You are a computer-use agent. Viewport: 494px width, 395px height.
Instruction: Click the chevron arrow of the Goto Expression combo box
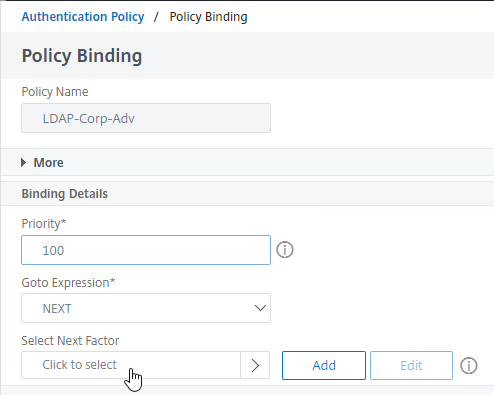point(260,308)
